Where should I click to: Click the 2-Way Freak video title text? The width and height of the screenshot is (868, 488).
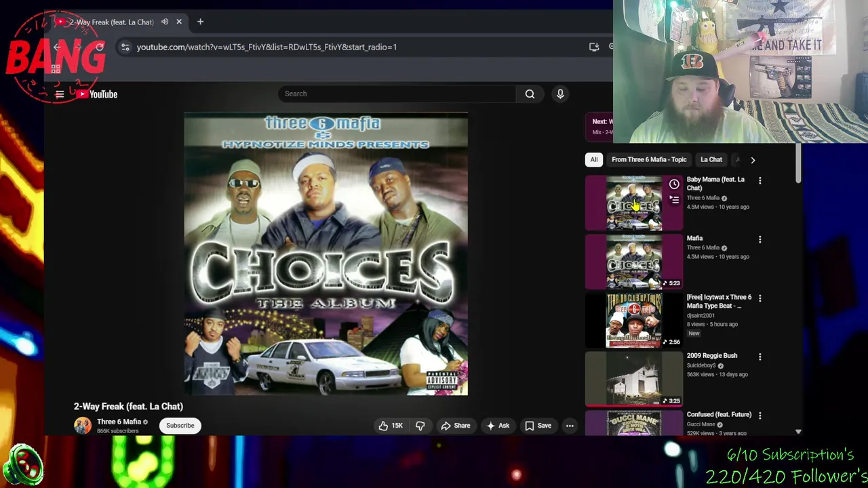(x=128, y=406)
